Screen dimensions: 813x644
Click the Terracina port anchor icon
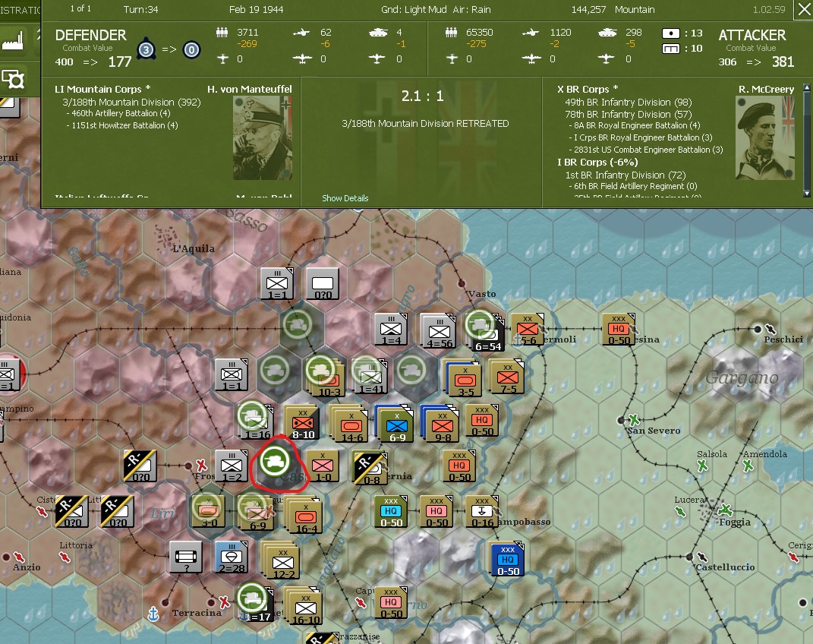(x=153, y=614)
